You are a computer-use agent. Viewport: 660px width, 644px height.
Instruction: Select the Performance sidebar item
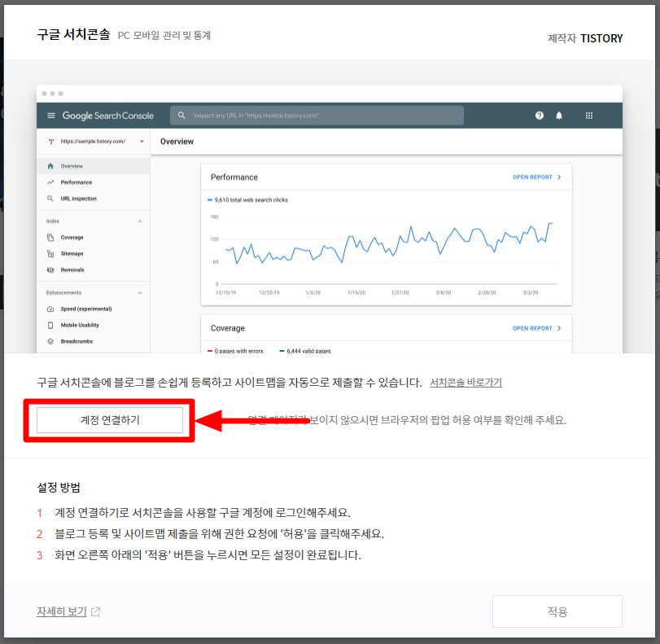(x=76, y=182)
